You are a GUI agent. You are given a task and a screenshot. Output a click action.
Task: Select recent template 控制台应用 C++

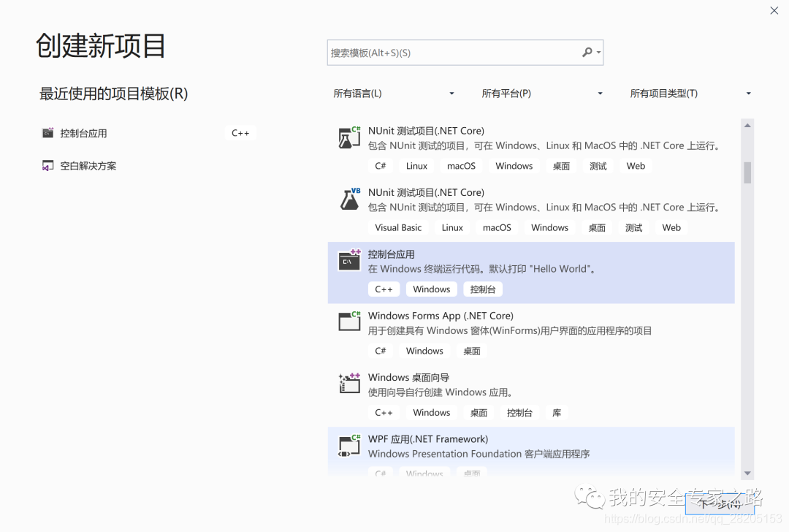pyautogui.click(x=149, y=134)
